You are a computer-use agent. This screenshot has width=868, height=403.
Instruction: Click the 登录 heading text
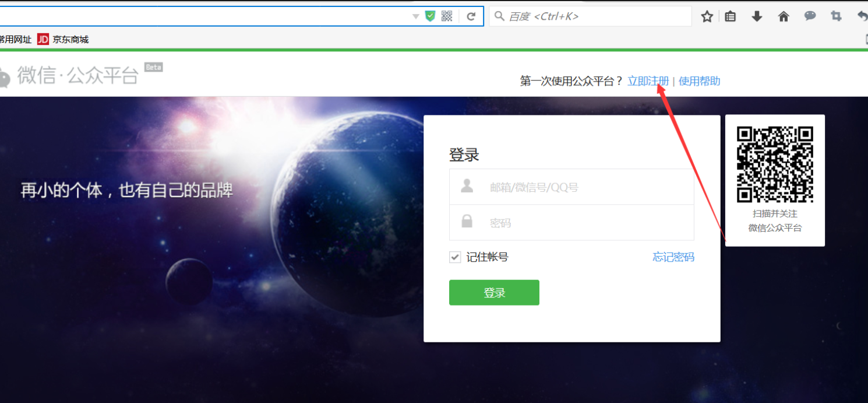(x=464, y=155)
